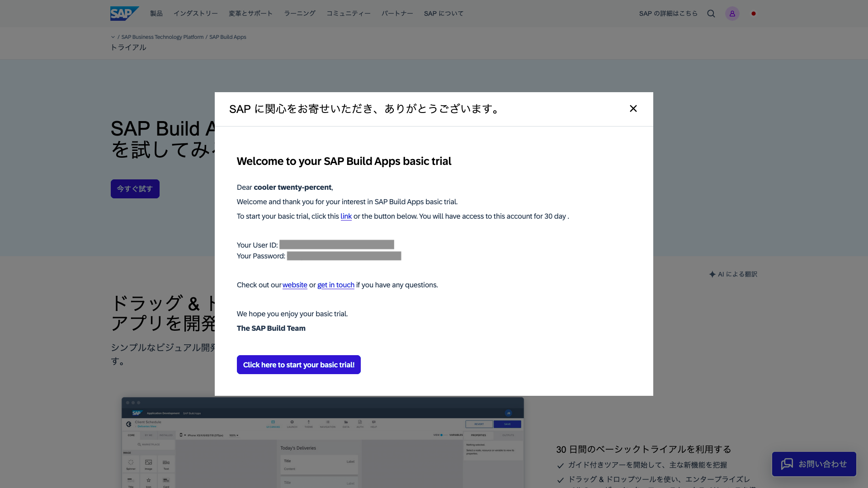Image resolution: width=868 pixels, height=488 pixels.
Task: Open the "website" link in dialog
Action: click(295, 285)
